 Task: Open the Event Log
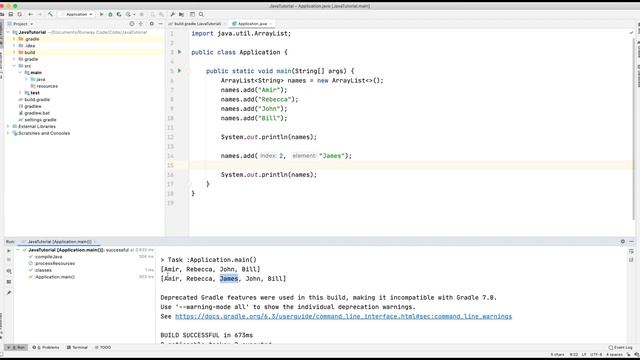click(x=620, y=348)
